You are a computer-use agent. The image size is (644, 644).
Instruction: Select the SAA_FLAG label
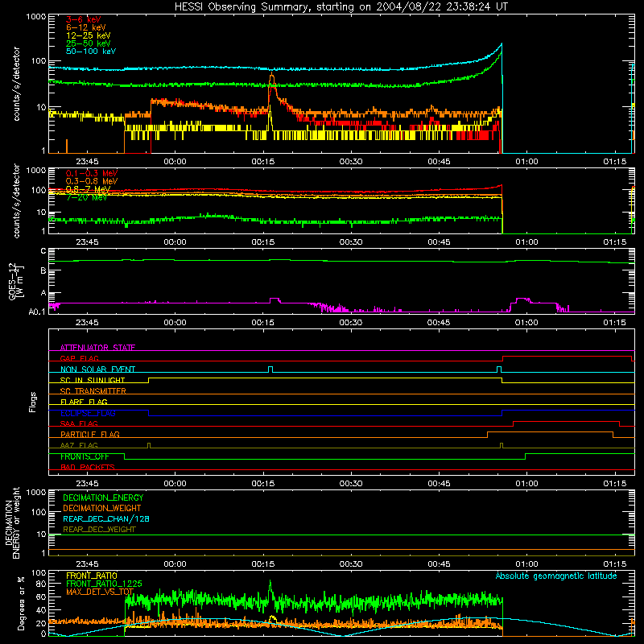(79, 423)
